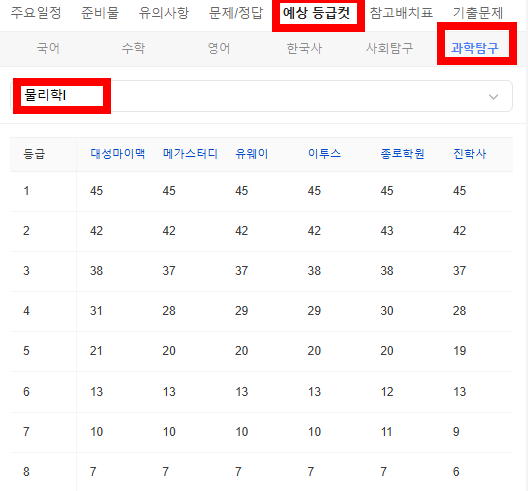Click grade 6 종로학원 value 12
The width and height of the screenshot is (528, 491).
387,392
